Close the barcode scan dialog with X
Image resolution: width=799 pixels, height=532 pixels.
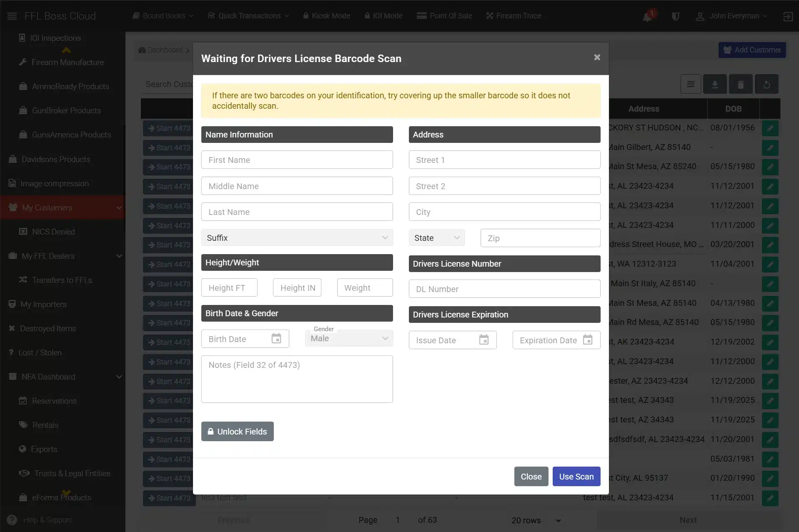[597, 57]
